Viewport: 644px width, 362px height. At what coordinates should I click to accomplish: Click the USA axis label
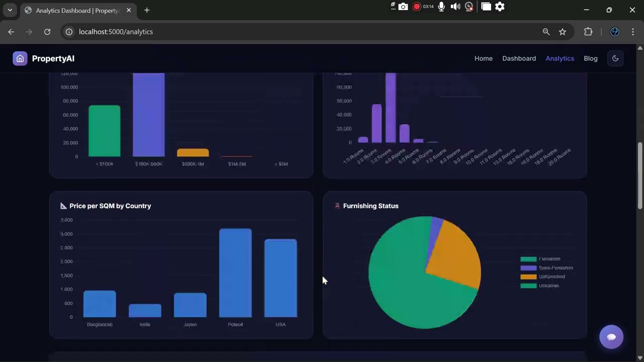pyautogui.click(x=281, y=324)
